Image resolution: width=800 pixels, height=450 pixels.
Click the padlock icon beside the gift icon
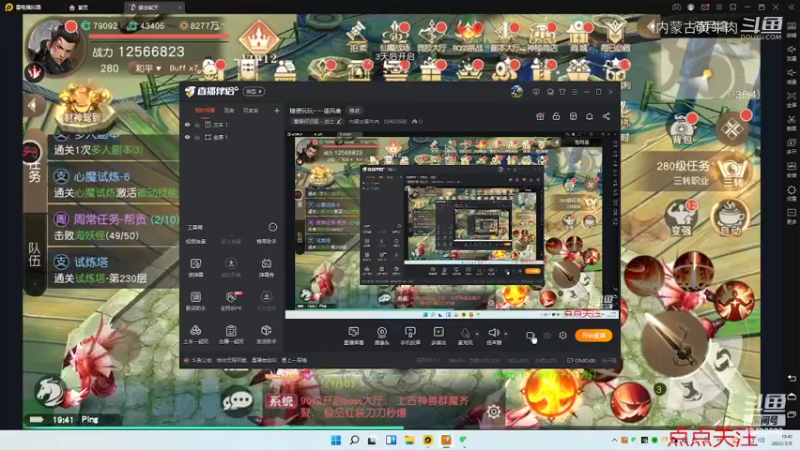pyautogui.click(x=556, y=116)
